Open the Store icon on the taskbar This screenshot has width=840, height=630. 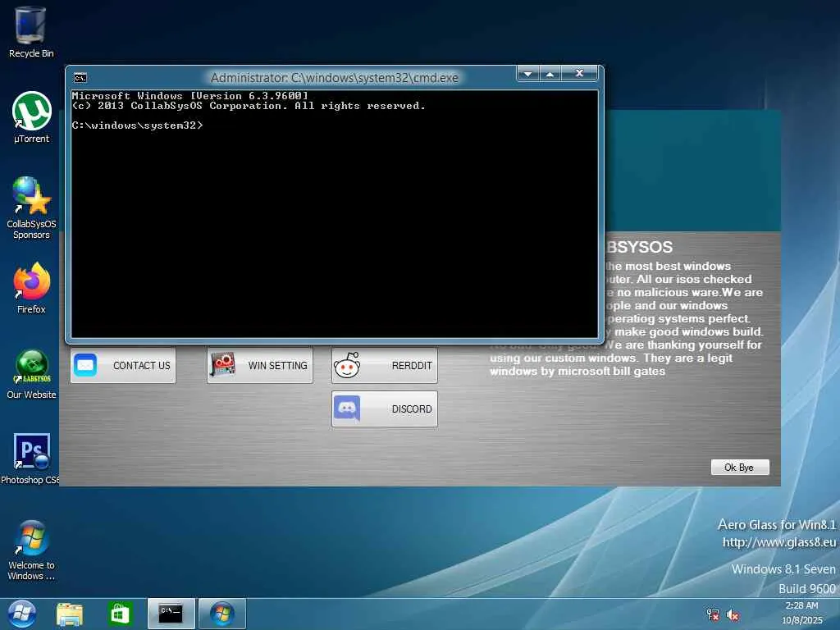pyautogui.click(x=120, y=614)
